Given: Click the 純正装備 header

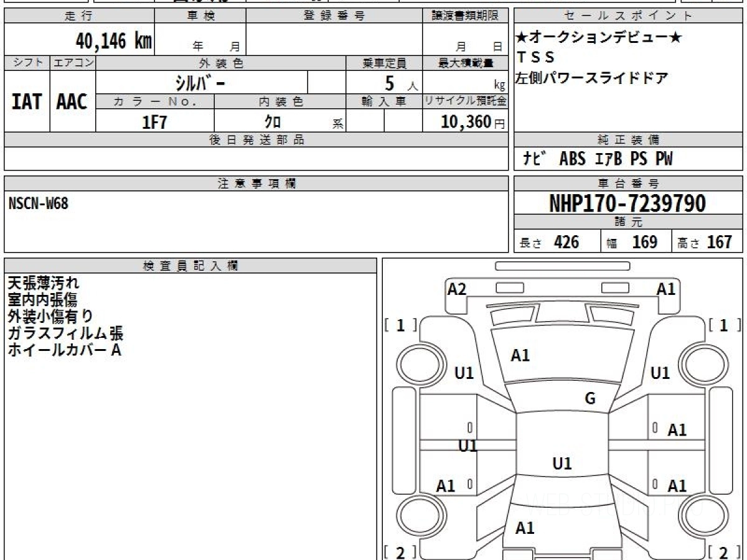Looking at the screenshot, I should point(629,140).
